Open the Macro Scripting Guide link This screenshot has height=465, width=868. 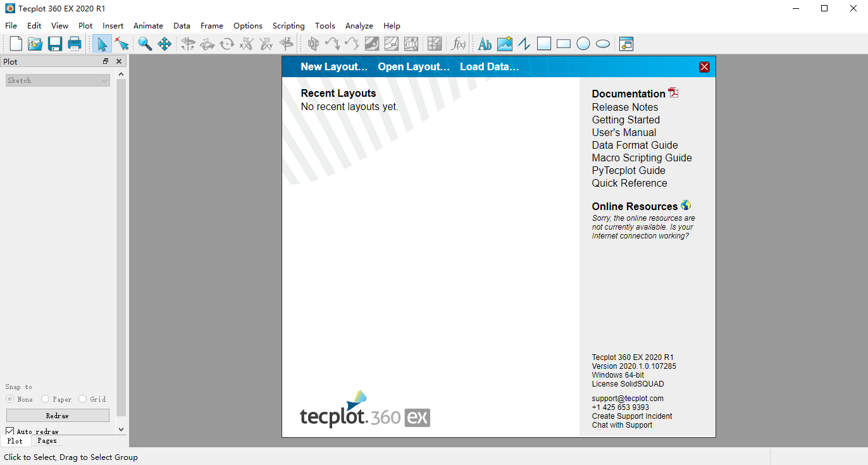(x=642, y=158)
